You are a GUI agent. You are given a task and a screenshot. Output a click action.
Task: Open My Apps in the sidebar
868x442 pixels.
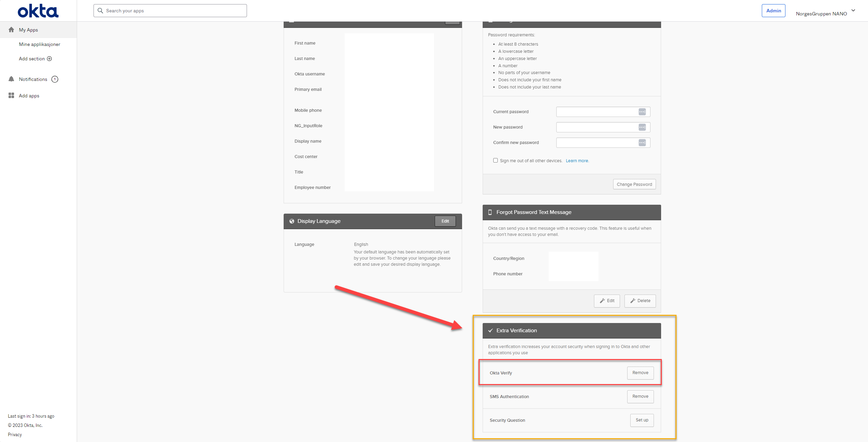point(38,30)
